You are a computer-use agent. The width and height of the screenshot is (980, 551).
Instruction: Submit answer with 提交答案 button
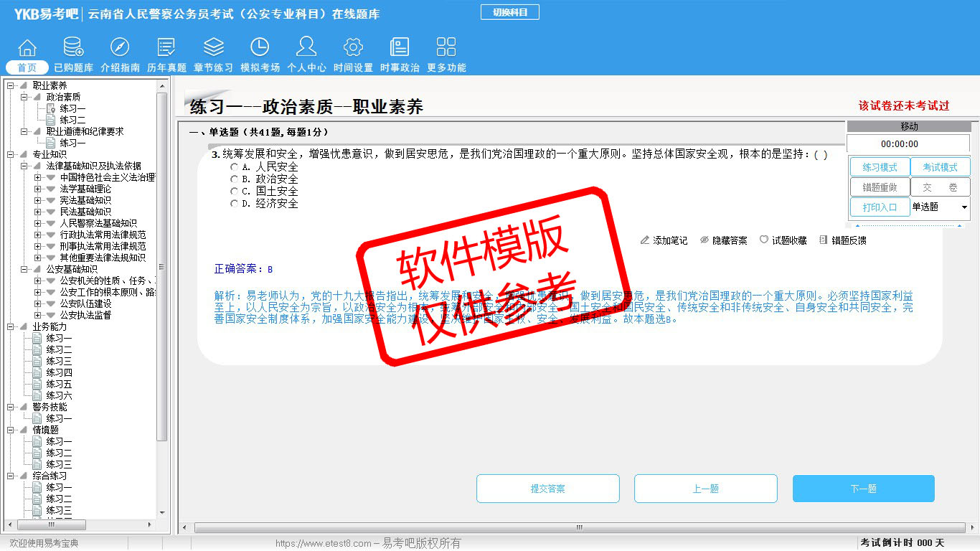tap(548, 489)
